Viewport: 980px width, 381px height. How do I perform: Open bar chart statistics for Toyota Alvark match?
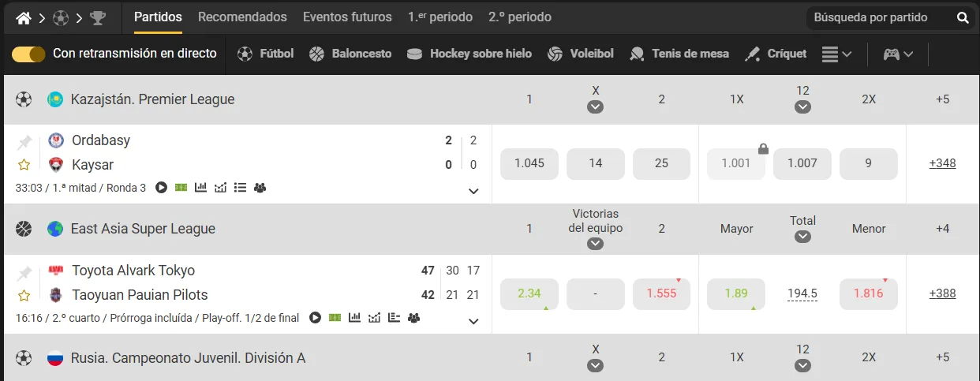click(x=354, y=318)
